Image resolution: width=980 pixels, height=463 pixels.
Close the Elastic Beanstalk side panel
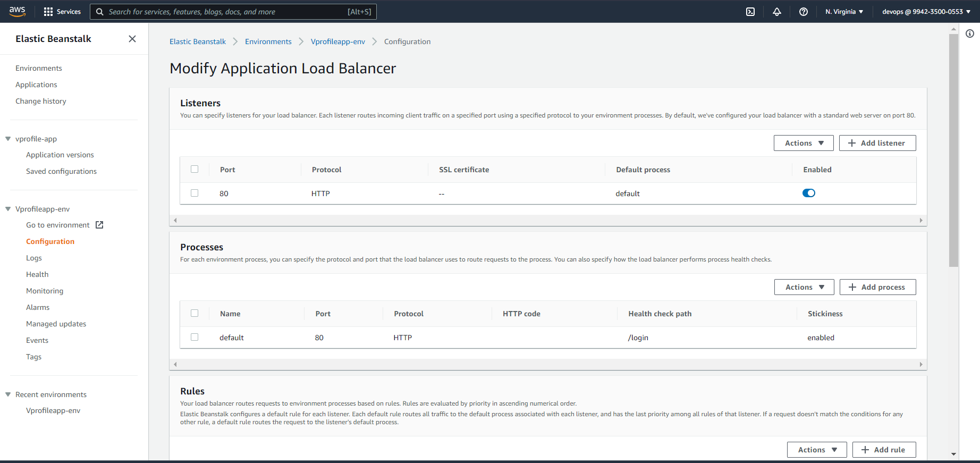(x=132, y=39)
